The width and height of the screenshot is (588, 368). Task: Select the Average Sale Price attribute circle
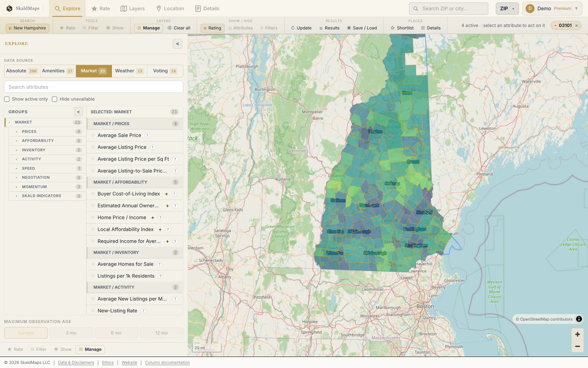point(93,135)
